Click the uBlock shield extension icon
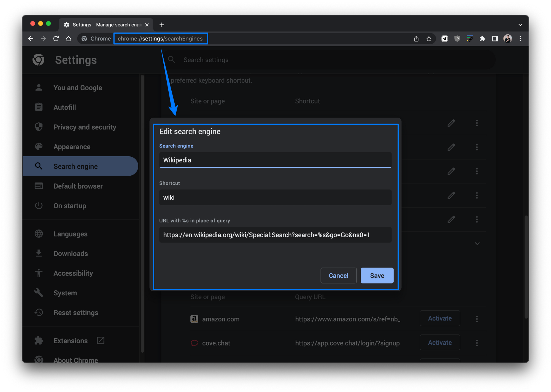 pyautogui.click(x=457, y=39)
